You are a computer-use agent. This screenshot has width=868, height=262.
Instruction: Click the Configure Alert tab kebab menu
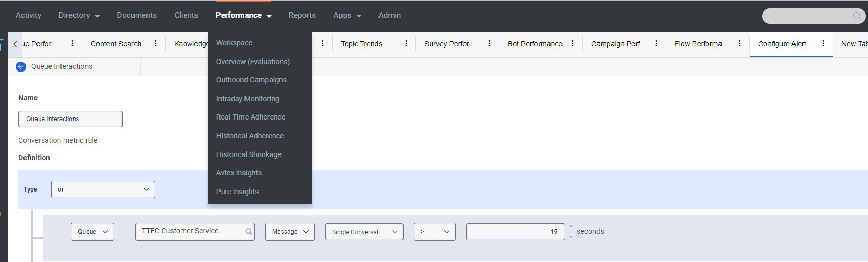coord(823,44)
